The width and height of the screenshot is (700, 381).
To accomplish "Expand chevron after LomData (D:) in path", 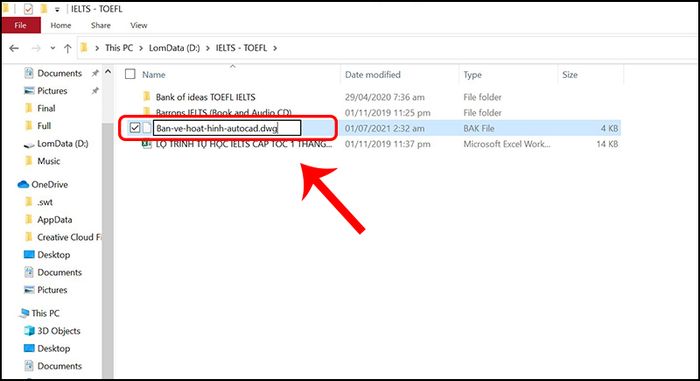I will pos(208,48).
